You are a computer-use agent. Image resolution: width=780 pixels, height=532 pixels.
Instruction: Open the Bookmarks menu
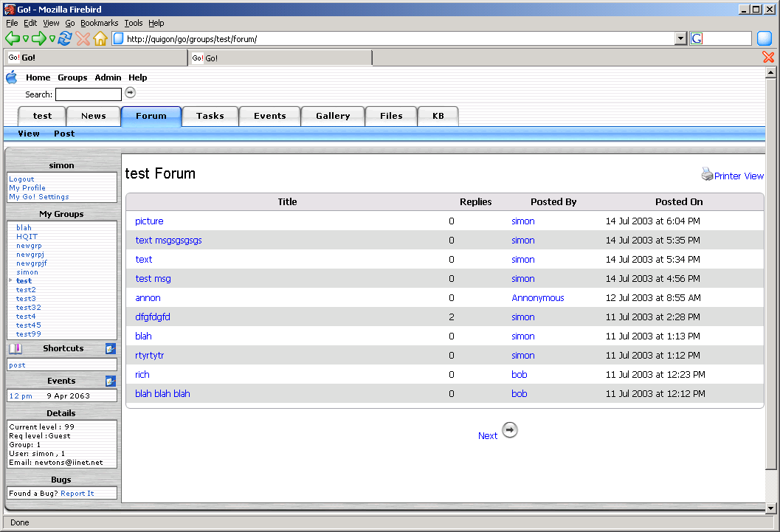[x=100, y=23]
